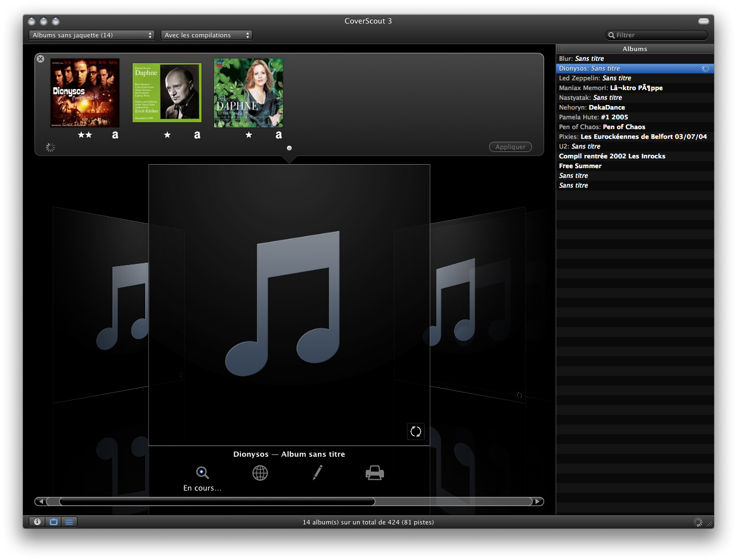
Task: Select the Dionysos Monsters in Live cover thumbnail
Action: pyautogui.click(x=85, y=92)
